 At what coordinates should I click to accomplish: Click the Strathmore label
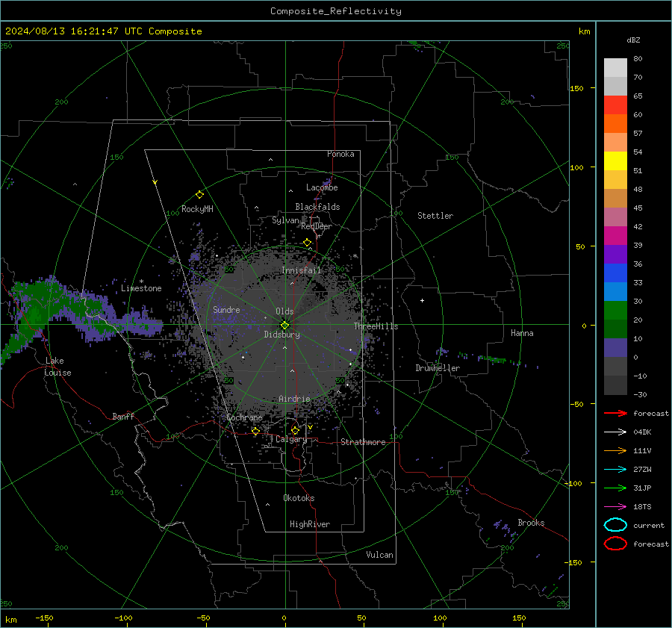[x=363, y=442]
